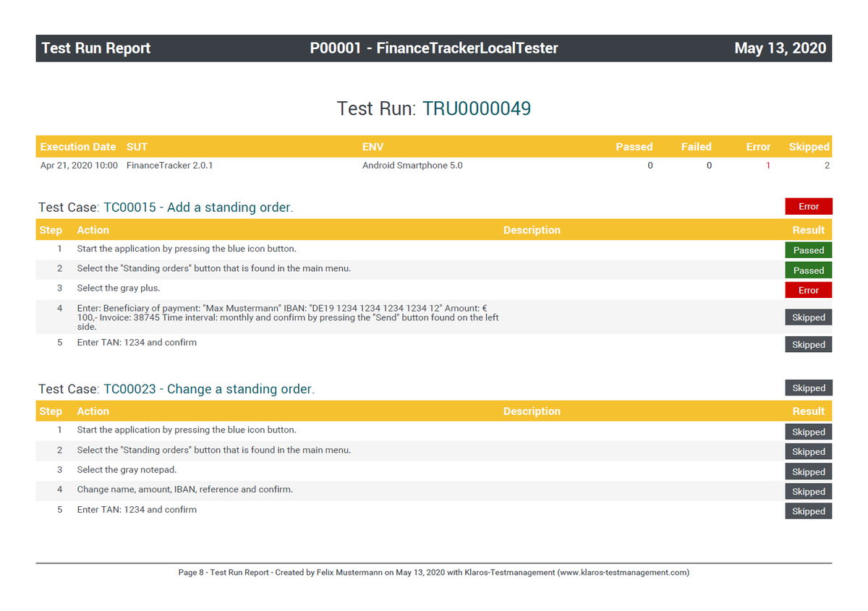Click the SUT value 'FinanceTracker 2.0.1'
Viewport: 868px width, 611px height.
pyautogui.click(x=170, y=166)
